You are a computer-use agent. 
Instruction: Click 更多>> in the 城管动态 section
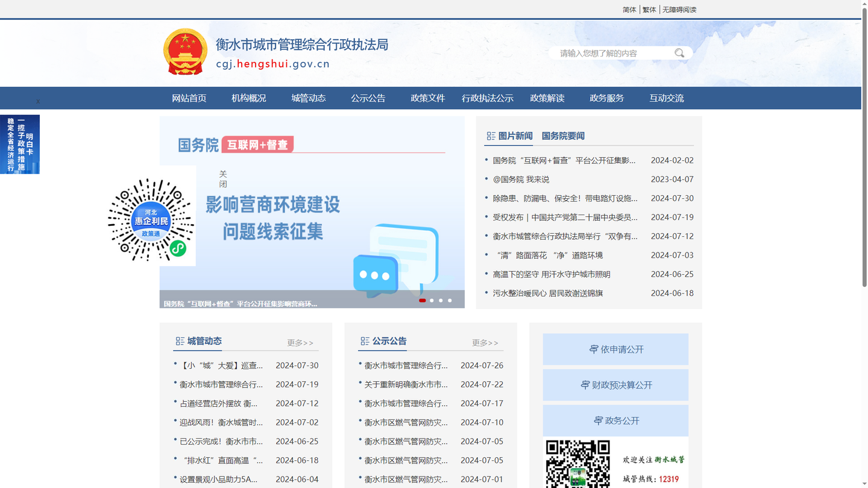pyautogui.click(x=300, y=343)
